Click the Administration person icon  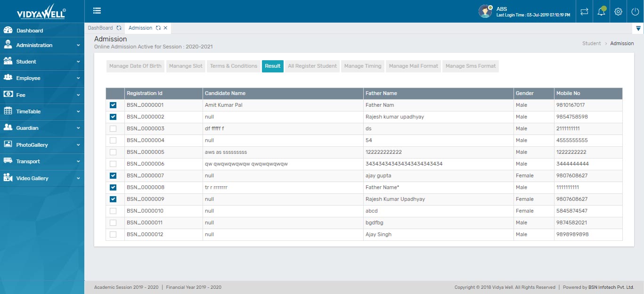point(8,45)
